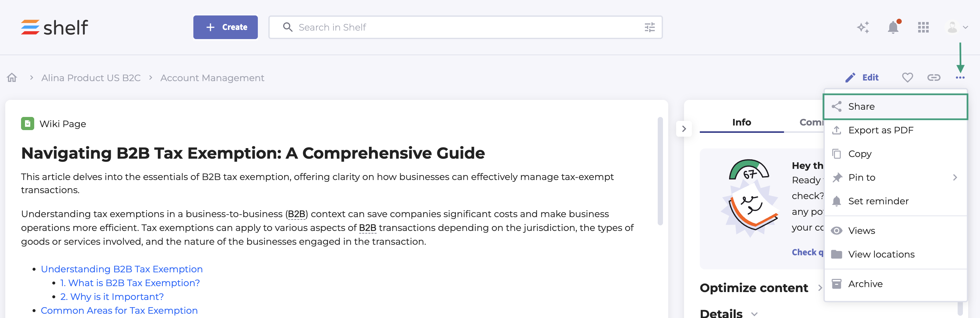Click the Create button
This screenshot has width=980, height=318.
coord(226,27)
